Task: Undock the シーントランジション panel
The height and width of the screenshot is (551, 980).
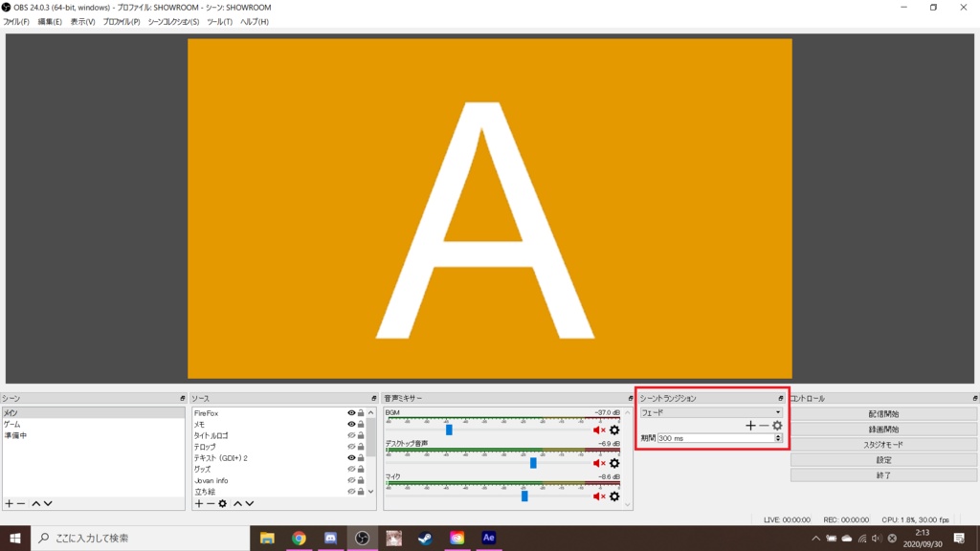Action: (781, 398)
